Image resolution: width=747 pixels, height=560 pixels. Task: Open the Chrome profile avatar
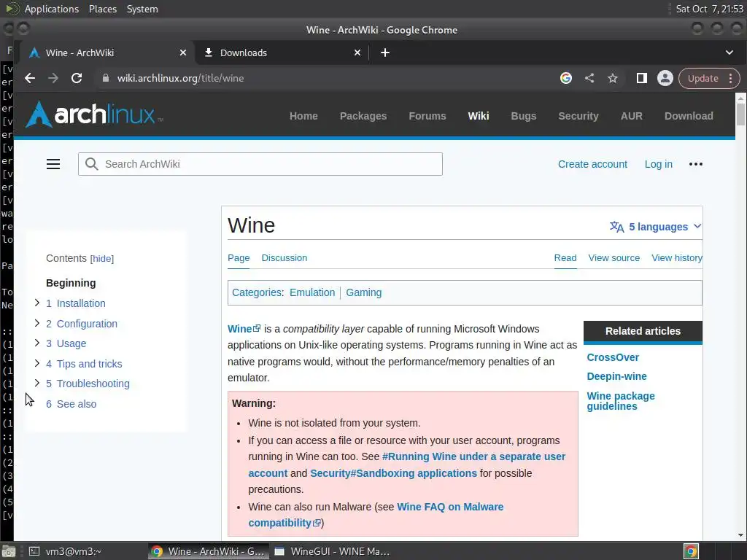[665, 78]
